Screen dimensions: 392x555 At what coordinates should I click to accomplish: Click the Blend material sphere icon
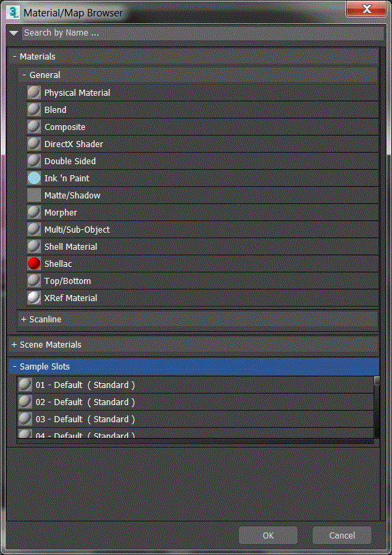pyautogui.click(x=34, y=109)
